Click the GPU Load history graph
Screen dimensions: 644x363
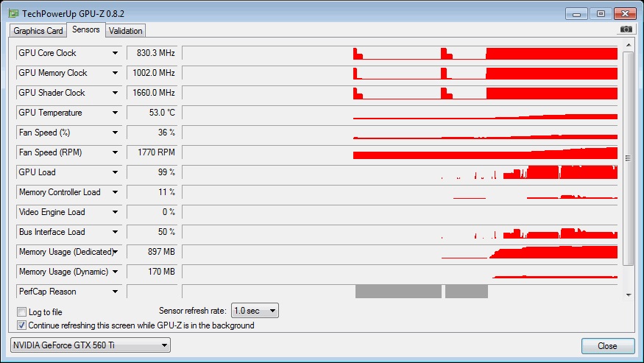[x=400, y=172]
